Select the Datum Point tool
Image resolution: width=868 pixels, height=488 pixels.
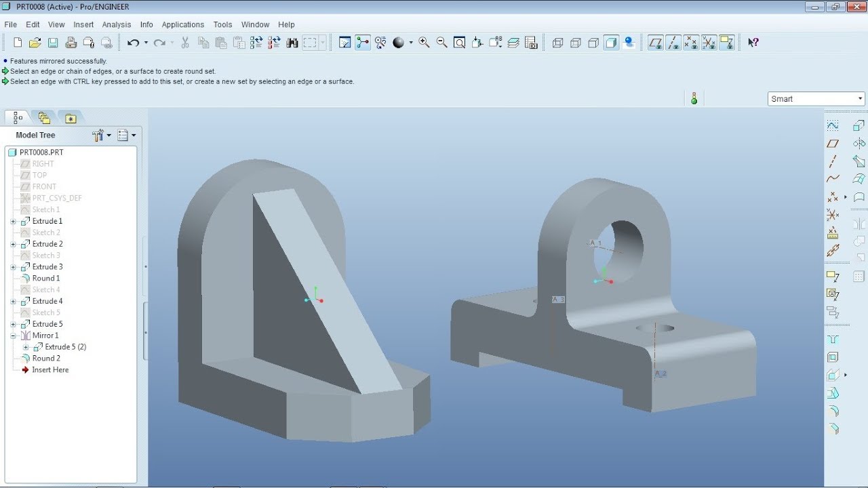click(833, 197)
